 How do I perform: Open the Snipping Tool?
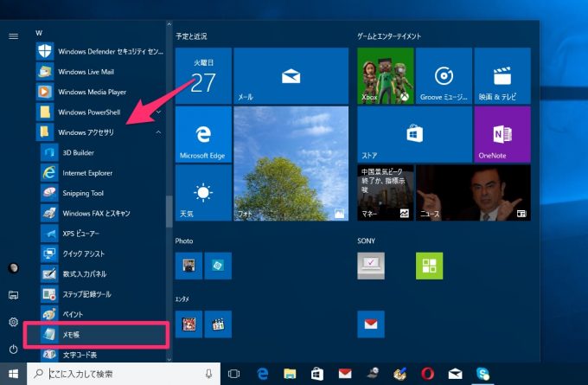tap(102, 193)
